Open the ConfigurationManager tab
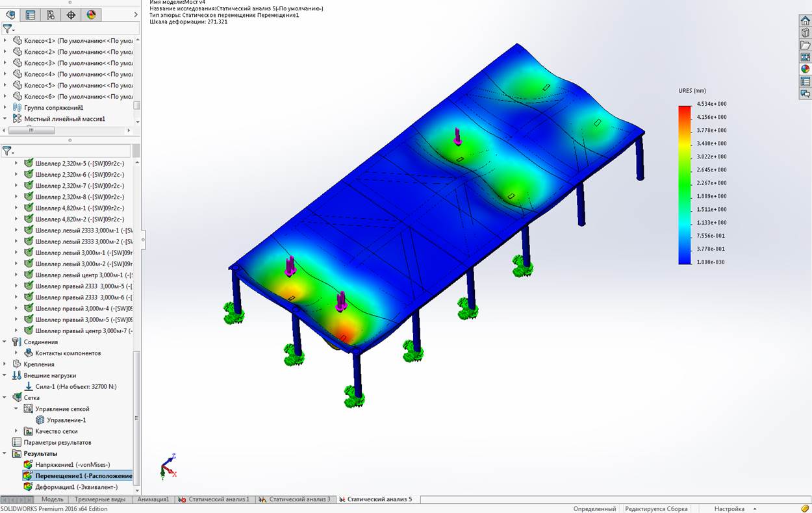The image size is (812, 513). (50, 14)
